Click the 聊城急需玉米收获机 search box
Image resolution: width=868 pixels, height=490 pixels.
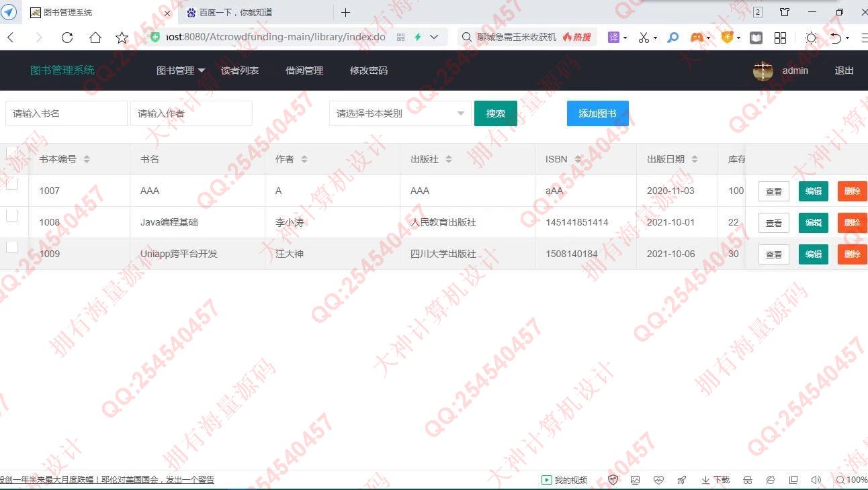(x=517, y=38)
